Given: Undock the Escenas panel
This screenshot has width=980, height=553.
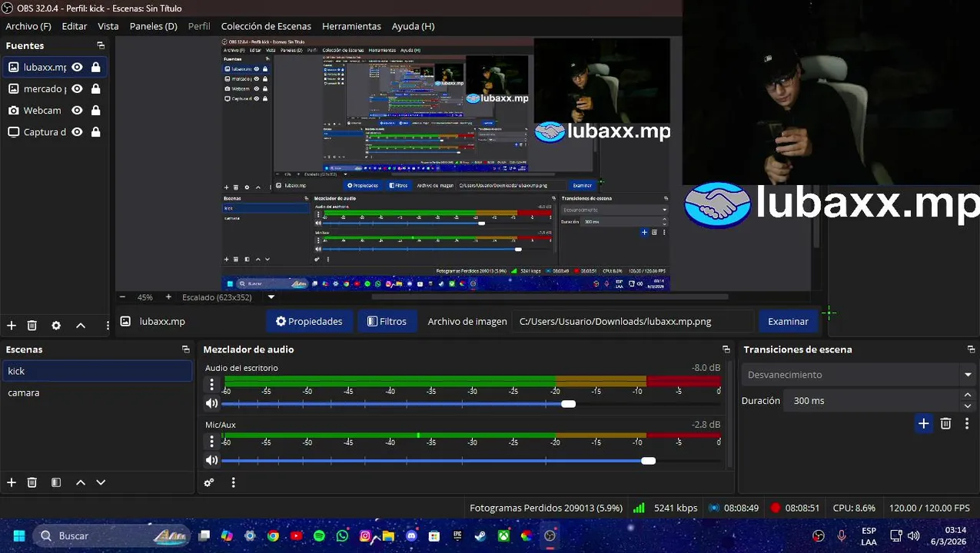Looking at the screenshot, I should pyautogui.click(x=185, y=349).
